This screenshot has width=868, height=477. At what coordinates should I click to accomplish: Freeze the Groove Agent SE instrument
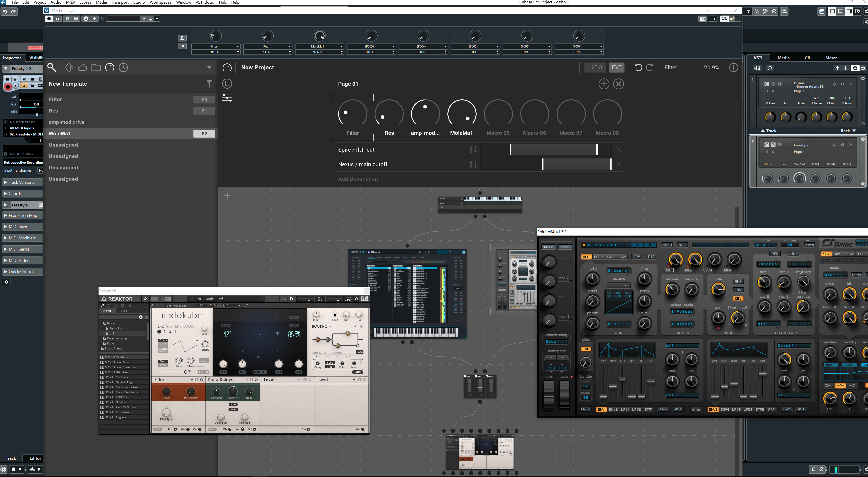780,84
